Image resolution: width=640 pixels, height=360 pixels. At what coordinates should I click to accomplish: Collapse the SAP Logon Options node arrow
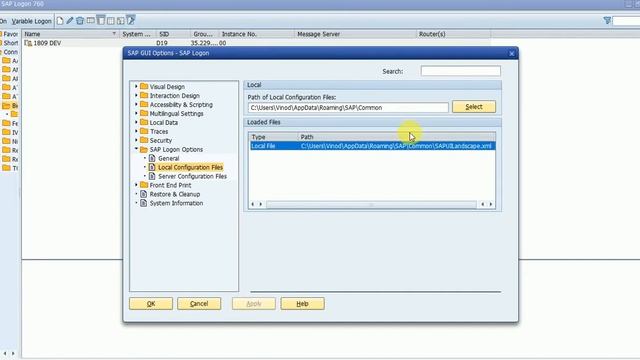tap(136, 149)
